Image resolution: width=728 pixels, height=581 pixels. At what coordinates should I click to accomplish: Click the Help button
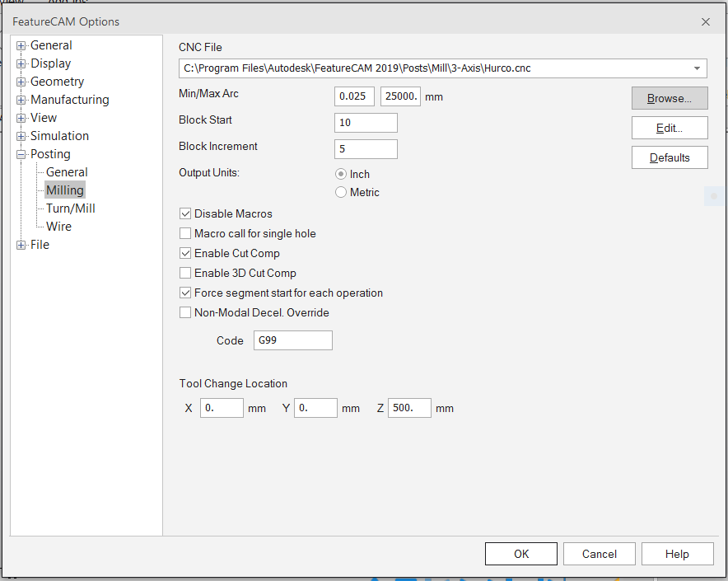pos(677,553)
